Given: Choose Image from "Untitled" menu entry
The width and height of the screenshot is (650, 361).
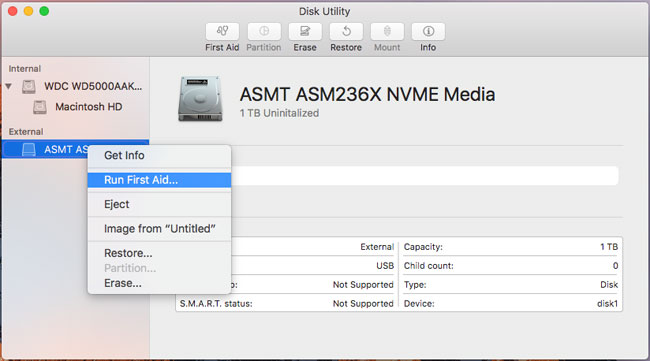Looking at the screenshot, I should click(159, 229).
